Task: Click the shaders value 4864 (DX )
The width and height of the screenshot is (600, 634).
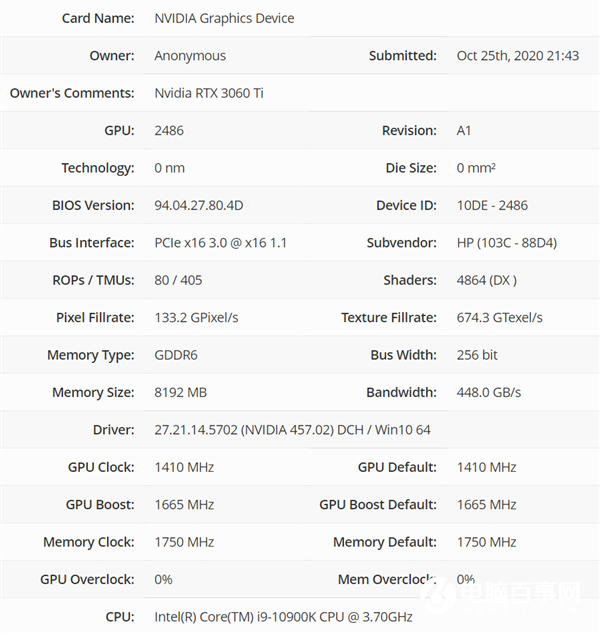Action: 487,280
